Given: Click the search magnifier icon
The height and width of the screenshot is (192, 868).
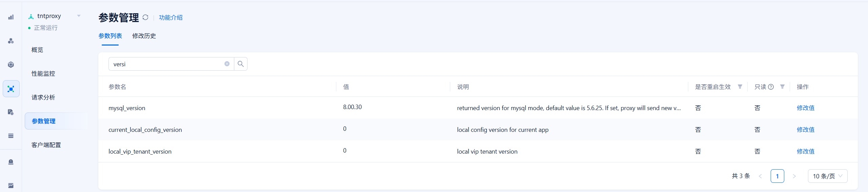Looking at the screenshot, I should [241, 64].
